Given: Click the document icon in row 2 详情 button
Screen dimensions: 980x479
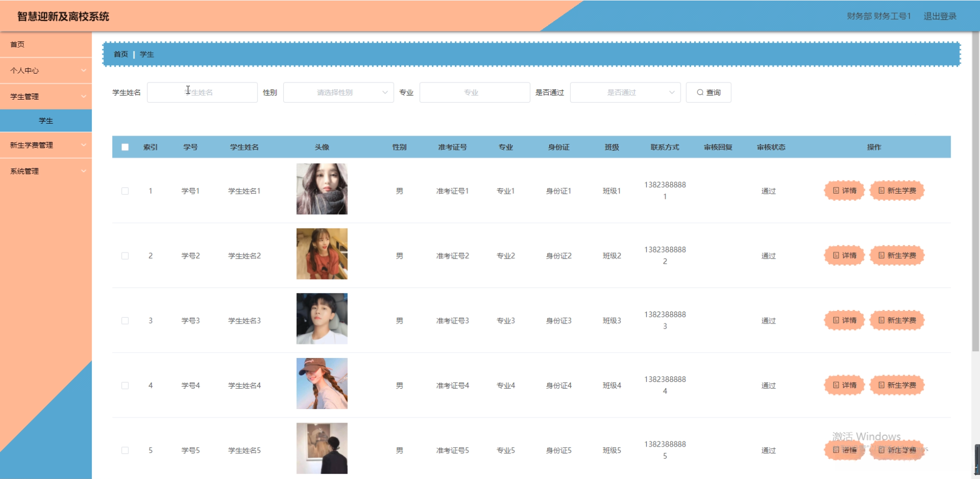Looking at the screenshot, I should [x=836, y=255].
